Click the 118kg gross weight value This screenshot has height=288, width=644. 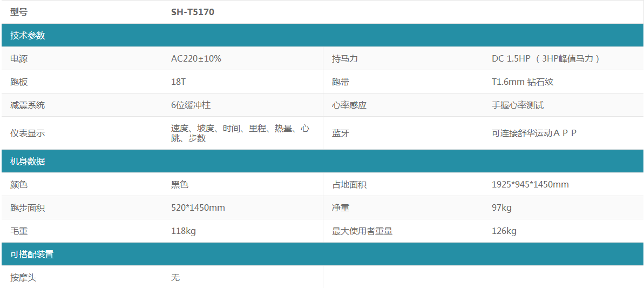(x=183, y=231)
